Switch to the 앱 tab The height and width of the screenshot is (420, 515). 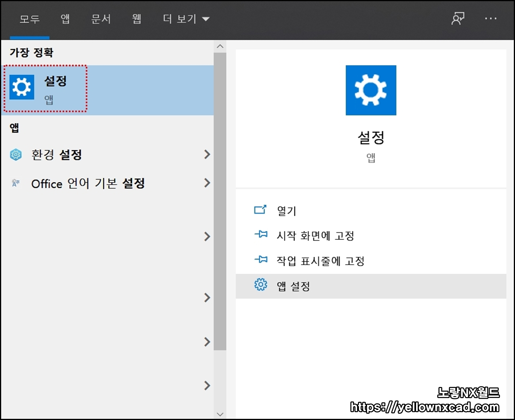pos(65,19)
